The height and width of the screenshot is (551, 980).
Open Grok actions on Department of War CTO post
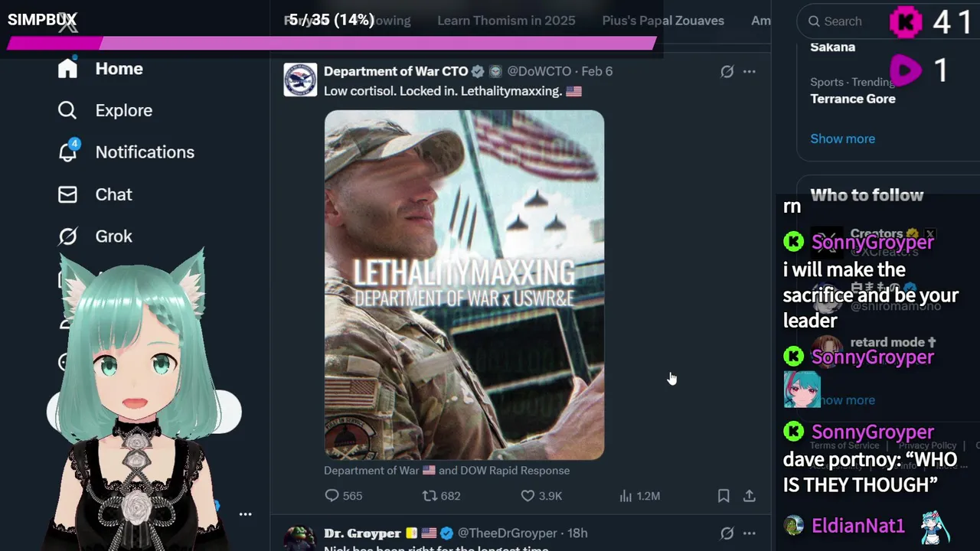[727, 71]
